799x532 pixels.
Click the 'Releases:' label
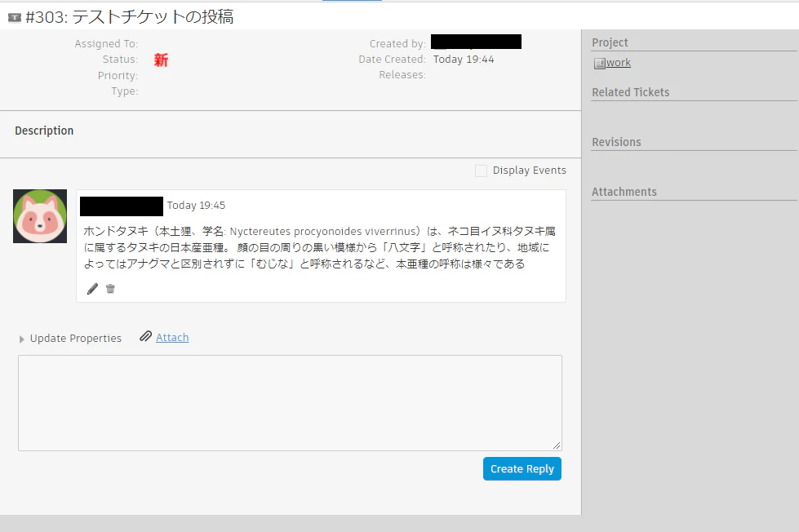(x=402, y=75)
